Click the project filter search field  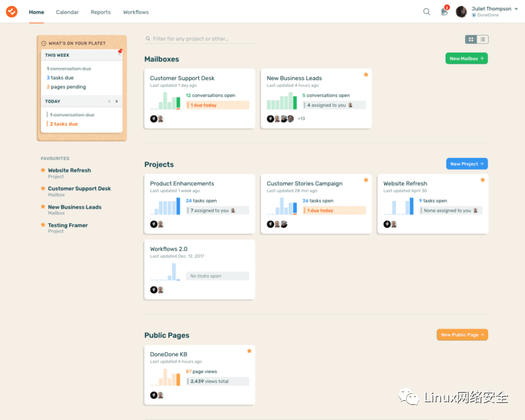click(x=200, y=39)
